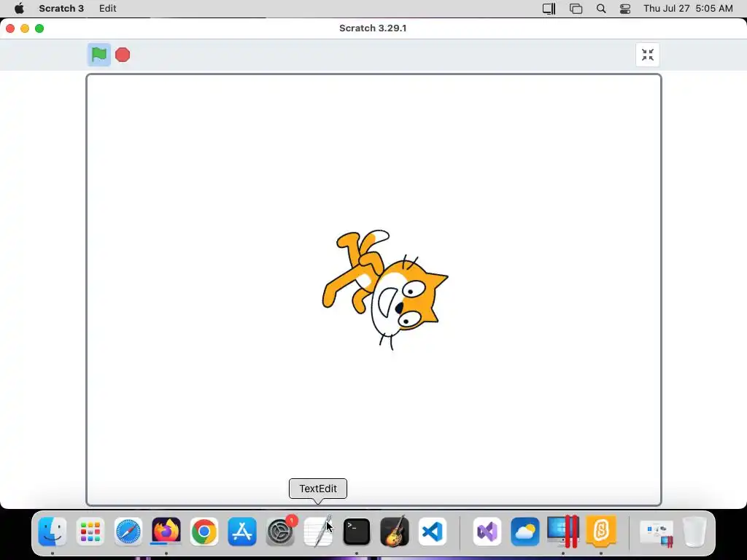Open Parallels Desktop from the Dock
Viewport: 747px width, 560px height.
coord(563,532)
